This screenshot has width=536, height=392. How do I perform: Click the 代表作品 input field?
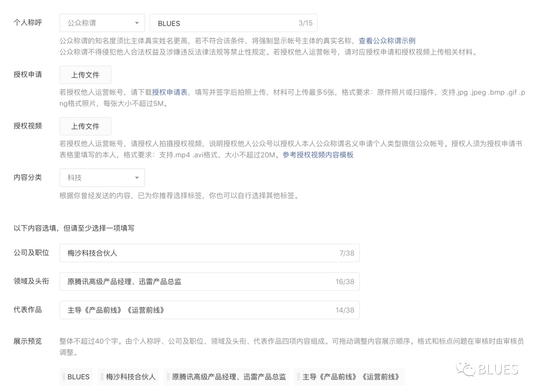[x=199, y=310]
